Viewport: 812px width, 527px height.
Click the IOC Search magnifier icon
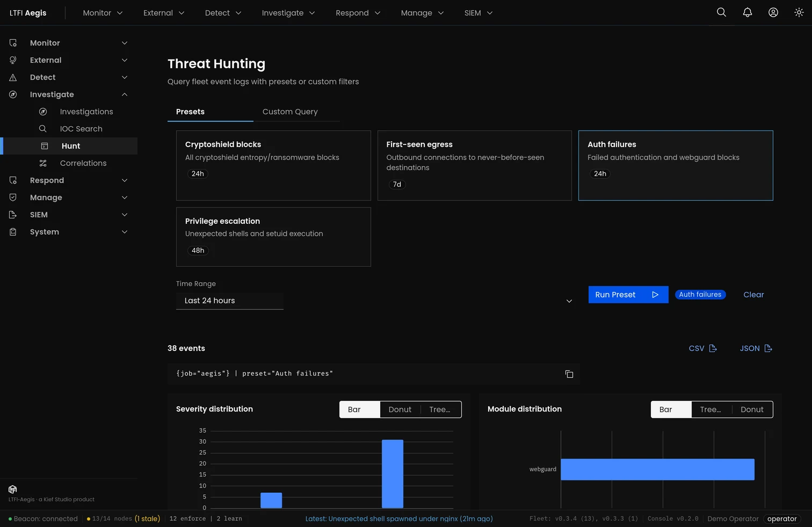pos(43,129)
